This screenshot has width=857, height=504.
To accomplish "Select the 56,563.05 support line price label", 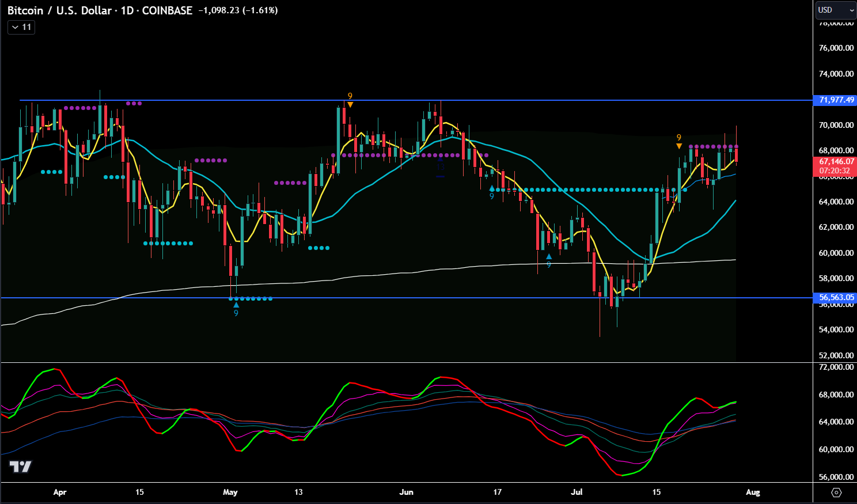I will [836, 298].
